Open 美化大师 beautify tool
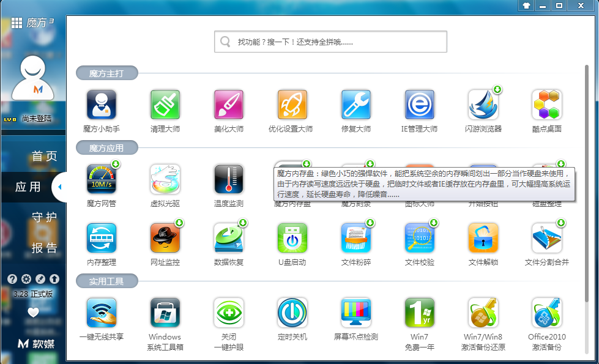Screen dimensions: 599x364 [228, 105]
